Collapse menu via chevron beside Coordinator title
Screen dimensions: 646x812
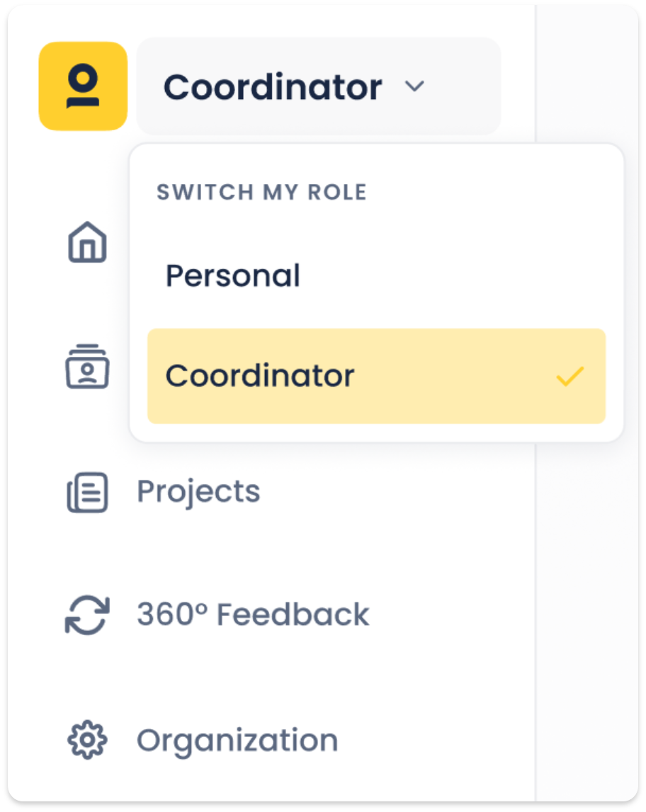point(414,86)
